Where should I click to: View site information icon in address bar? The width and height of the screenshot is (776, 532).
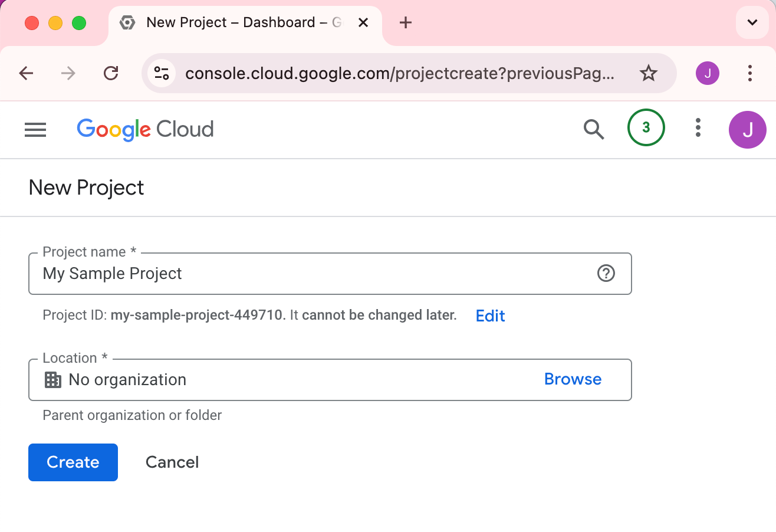[x=161, y=73]
